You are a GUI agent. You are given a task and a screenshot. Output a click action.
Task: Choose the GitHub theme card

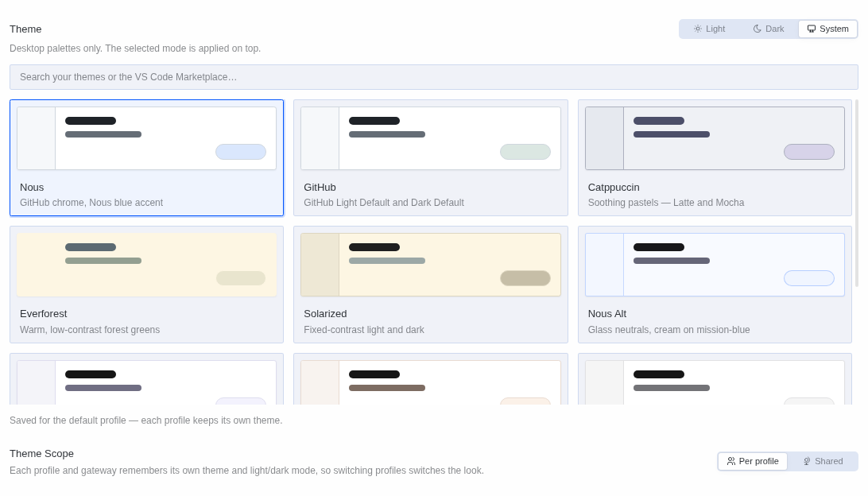coord(431,157)
